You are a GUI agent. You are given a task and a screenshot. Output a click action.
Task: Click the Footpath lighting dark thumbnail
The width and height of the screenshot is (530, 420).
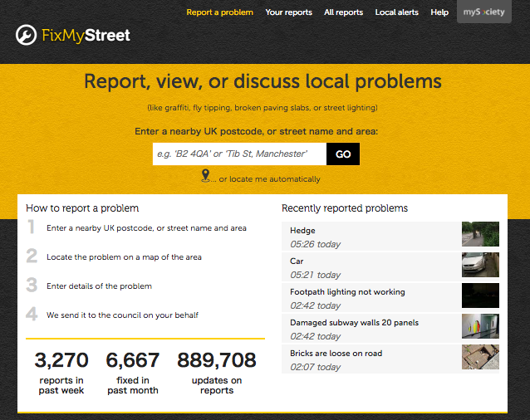click(x=480, y=295)
